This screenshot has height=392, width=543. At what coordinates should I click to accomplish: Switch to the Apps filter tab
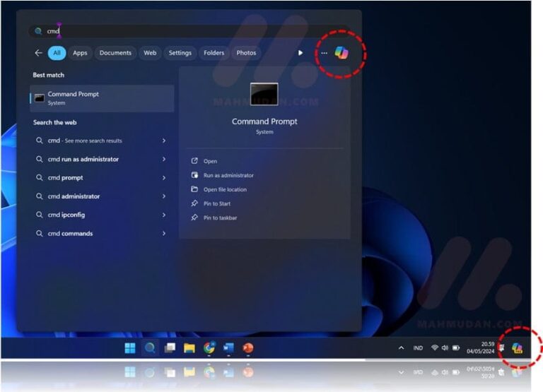tap(80, 53)
